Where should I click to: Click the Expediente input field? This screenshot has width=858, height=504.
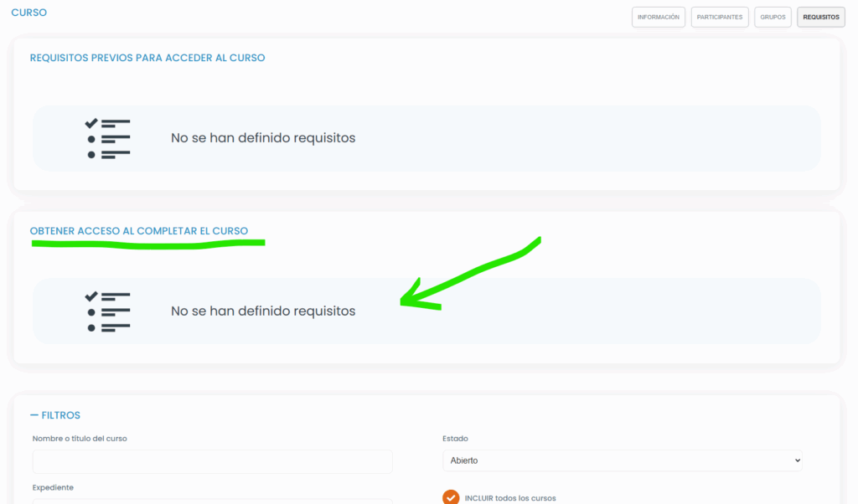point(212,501)
